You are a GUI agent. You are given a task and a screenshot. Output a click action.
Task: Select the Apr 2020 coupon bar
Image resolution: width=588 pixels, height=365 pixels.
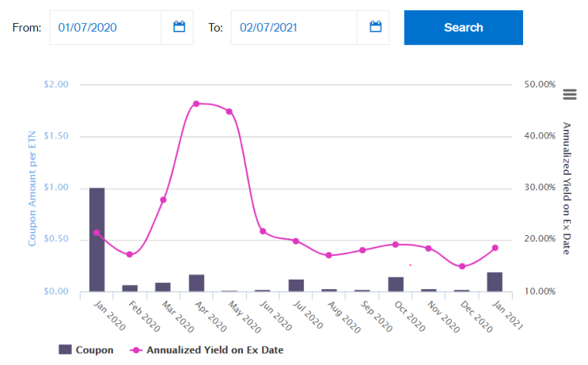196,283
